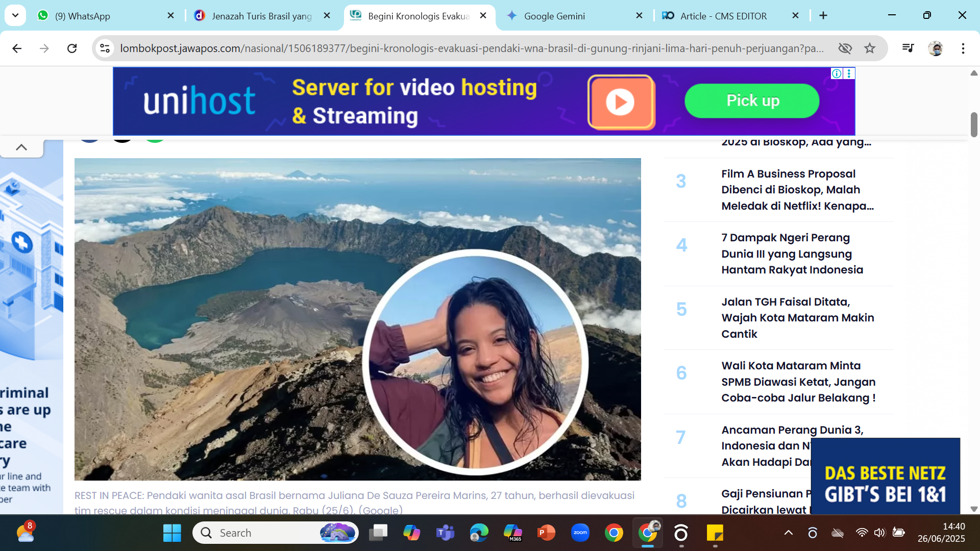The width and height of the screenshot is (980, 551).
Task: Launch Copilot from the taskbar
Action: (411, 533)
